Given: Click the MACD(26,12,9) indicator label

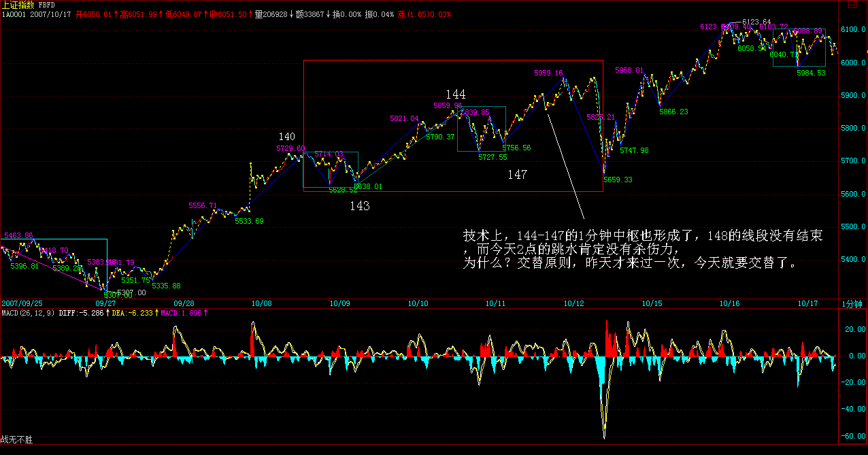Looking at the screenshot, I should coord(27,313).
